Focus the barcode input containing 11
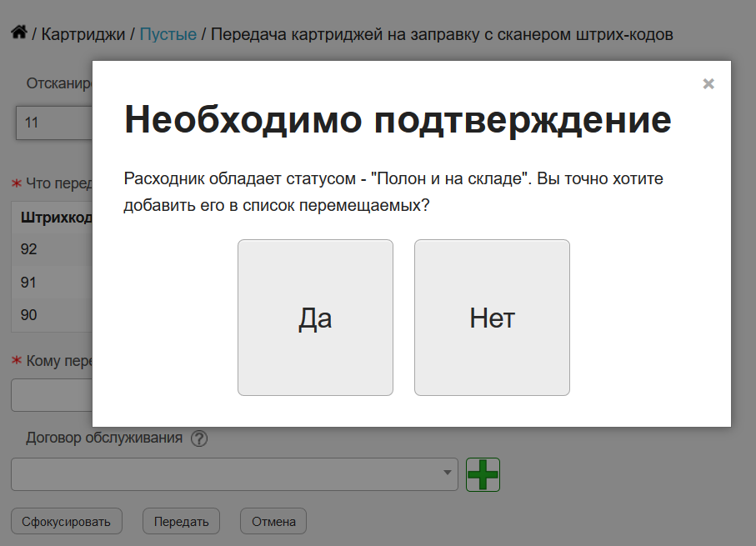Screen dimensions: 756x546 (54, 123)
